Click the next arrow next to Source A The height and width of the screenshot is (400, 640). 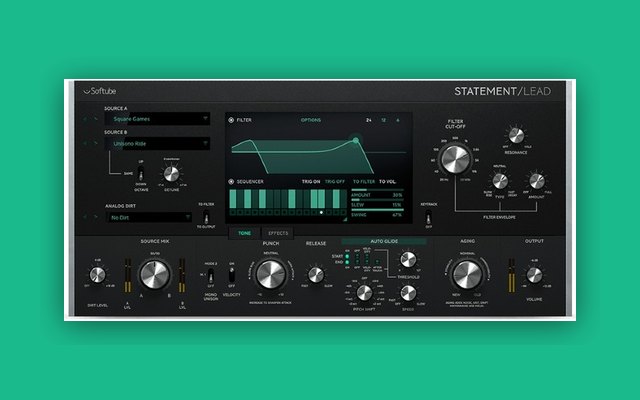coord(96,119)
